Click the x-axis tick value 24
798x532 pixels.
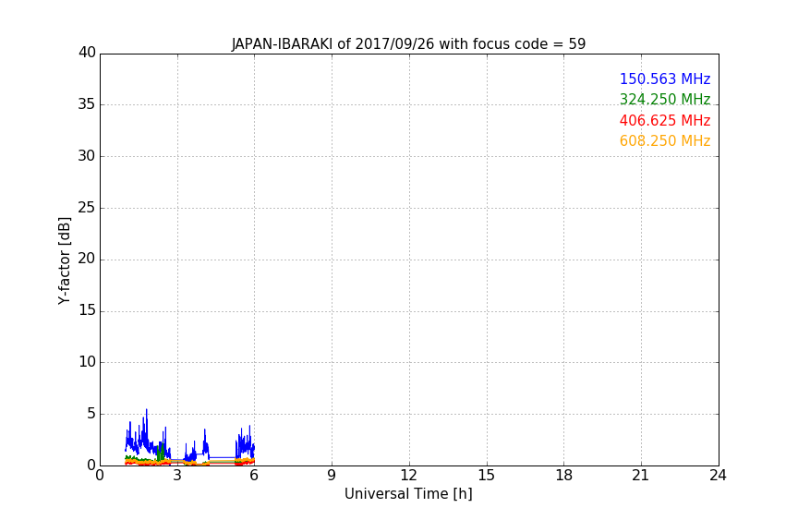pyautogui.click(x=718, y=476)
